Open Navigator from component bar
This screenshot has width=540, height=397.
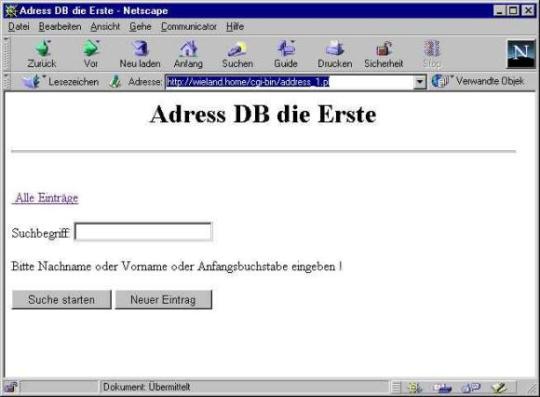415,388
